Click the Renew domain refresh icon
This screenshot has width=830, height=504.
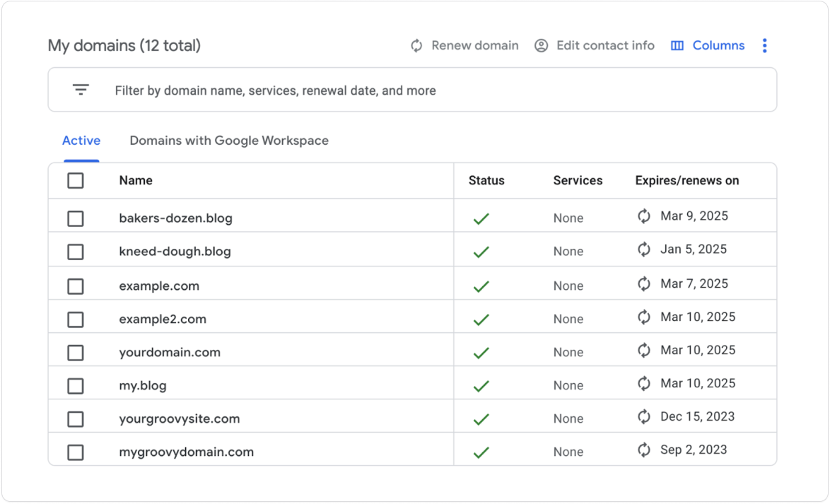[416, 45]
